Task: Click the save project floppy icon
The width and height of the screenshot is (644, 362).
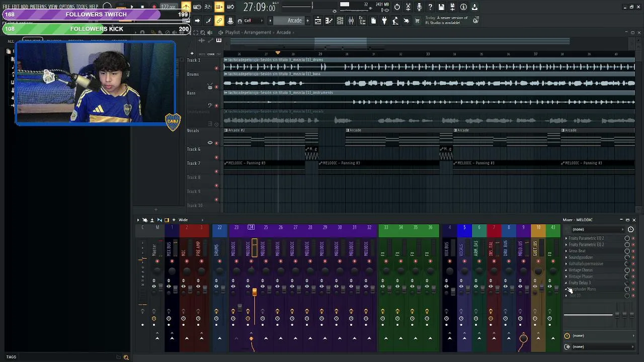Action: [x=441, y=7]
